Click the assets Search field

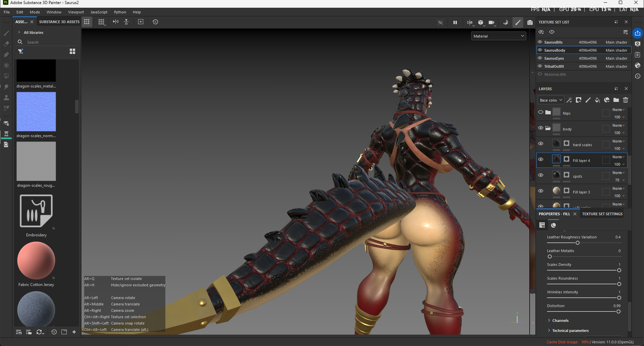point(48,42)
